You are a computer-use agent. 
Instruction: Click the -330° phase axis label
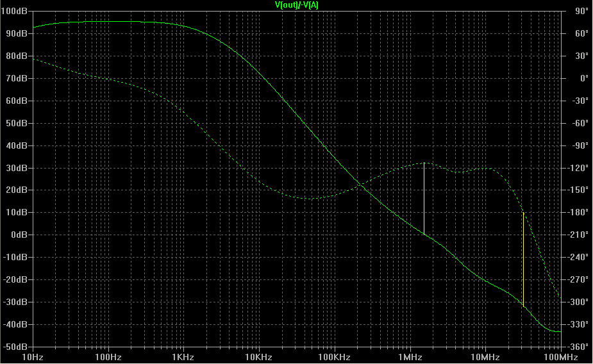click(578, 324)
